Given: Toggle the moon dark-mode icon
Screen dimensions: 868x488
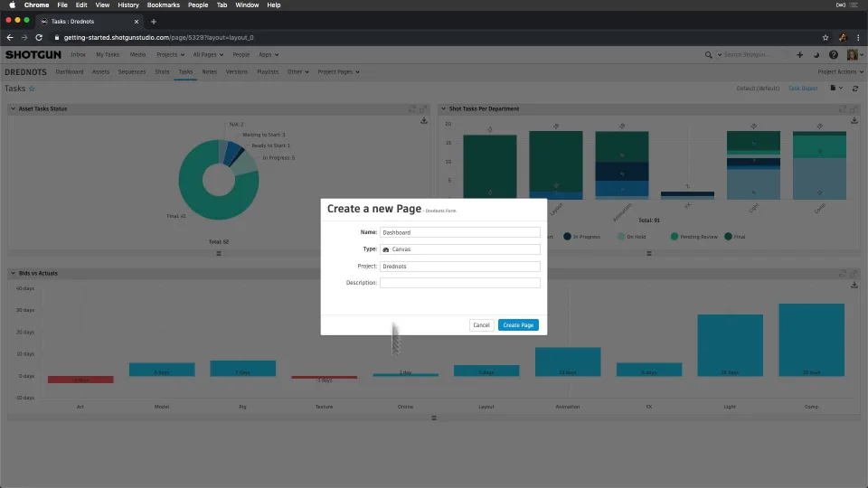Looking at the screenshot, I should [x=816, y=55].
